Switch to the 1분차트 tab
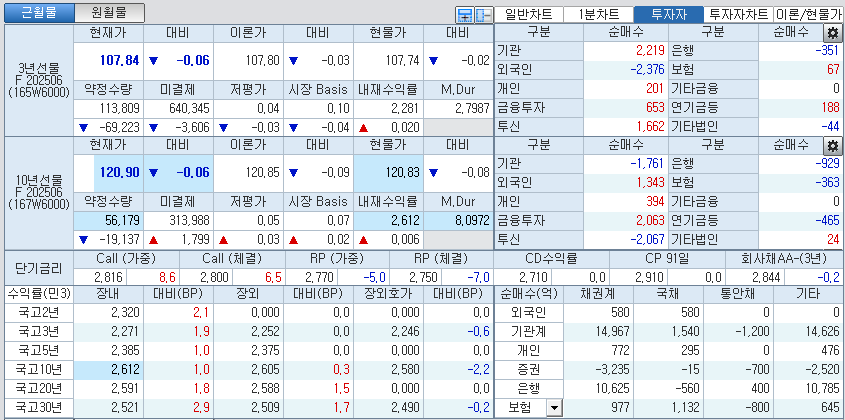The image size is (845, 420). [598, 15]
